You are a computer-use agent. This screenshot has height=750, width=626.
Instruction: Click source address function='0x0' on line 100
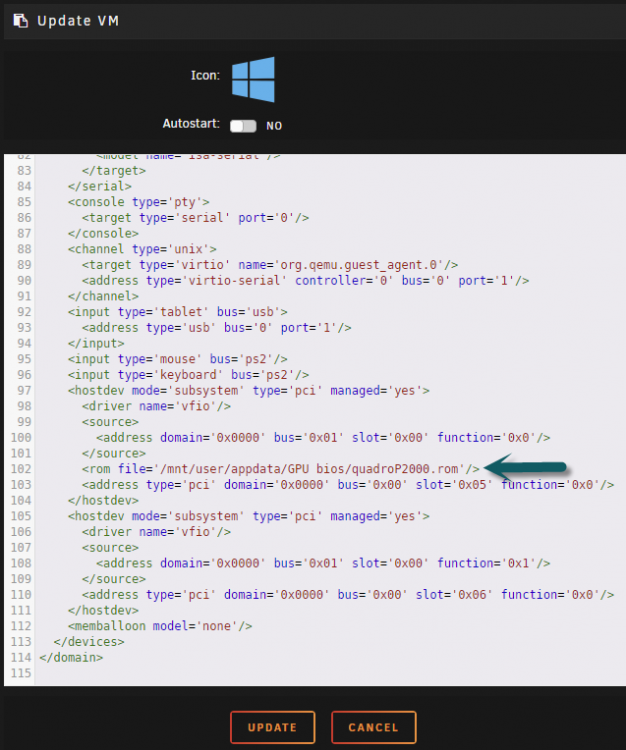[x=323, y=437]
